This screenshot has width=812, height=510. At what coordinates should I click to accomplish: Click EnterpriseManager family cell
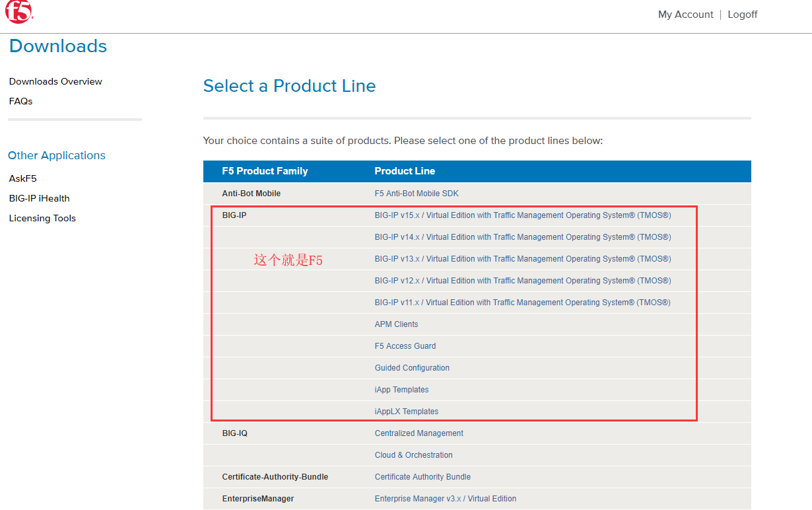coord(258,499)
